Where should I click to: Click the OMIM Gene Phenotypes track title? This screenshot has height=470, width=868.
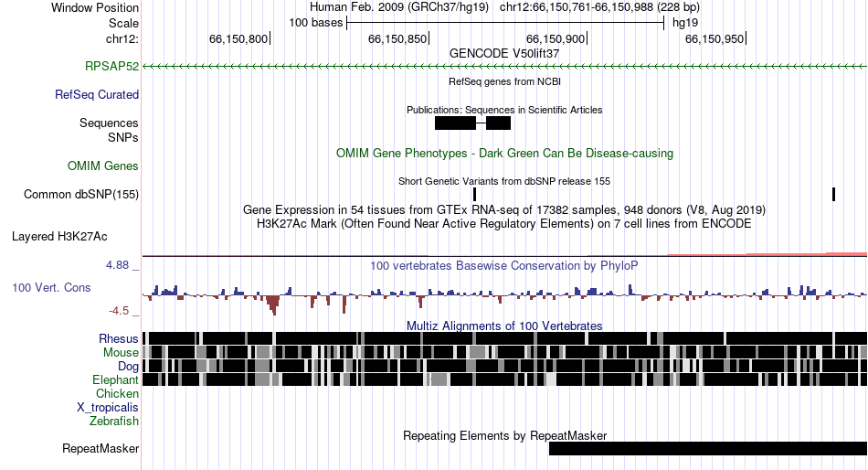point(505,154)
